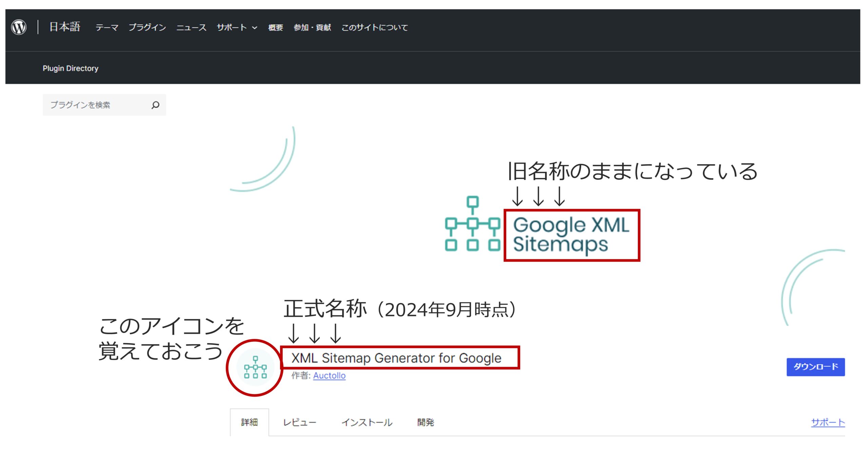Viewport: 868px width, 453px height.
Task: Click the search magnifier icon
Action: point(155,105)
